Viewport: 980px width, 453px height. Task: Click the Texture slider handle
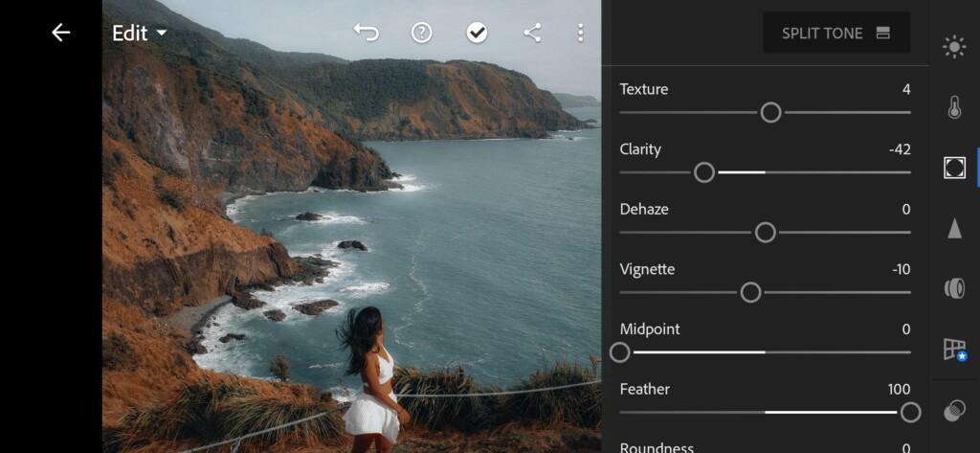coord(770,113)
